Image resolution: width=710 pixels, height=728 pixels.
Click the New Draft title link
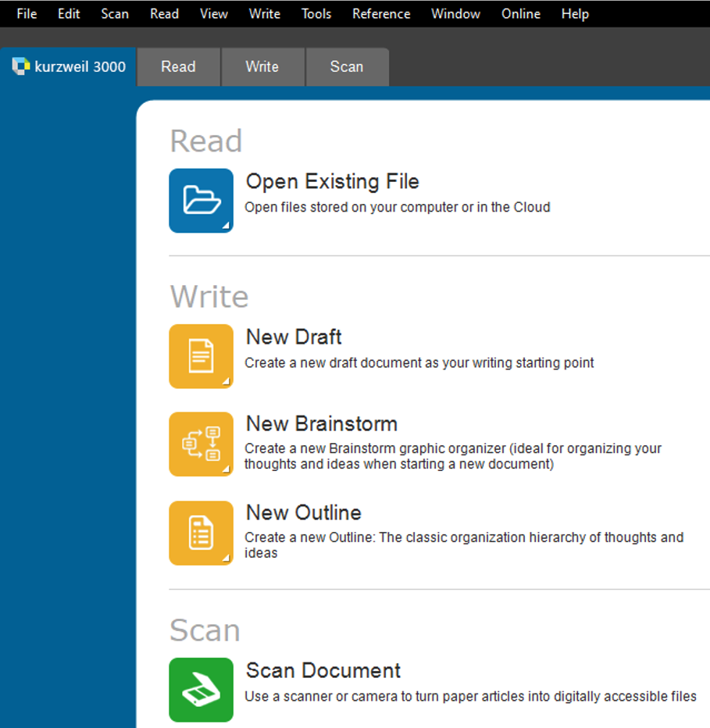(294, 337)
